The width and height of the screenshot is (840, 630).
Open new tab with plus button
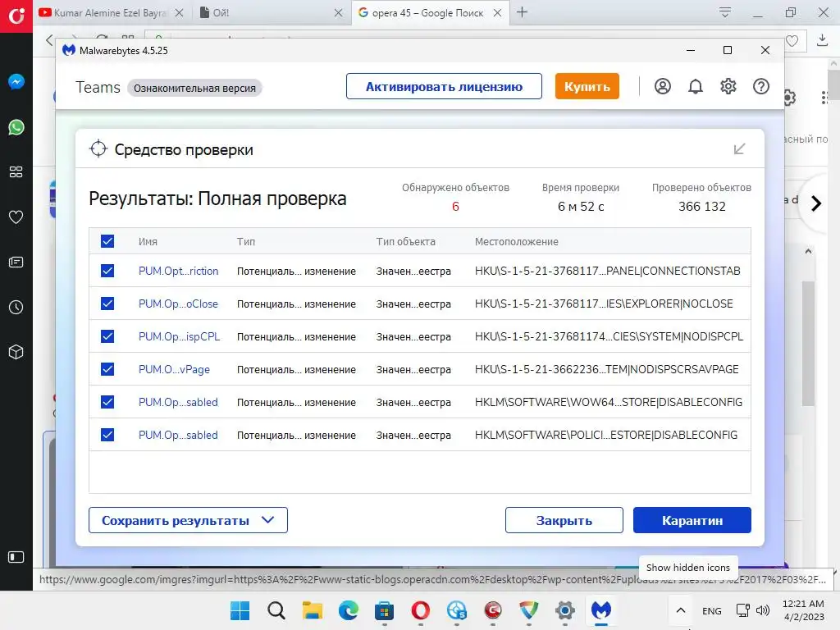[523, 12]
